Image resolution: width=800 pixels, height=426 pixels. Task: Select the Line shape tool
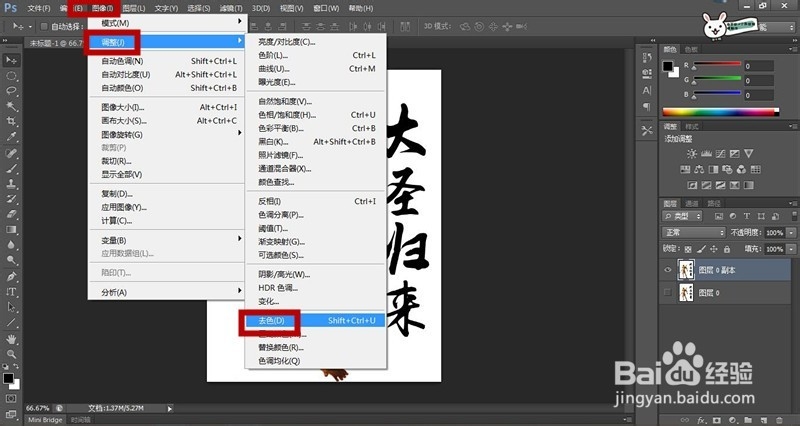click(x=11, y=322)
